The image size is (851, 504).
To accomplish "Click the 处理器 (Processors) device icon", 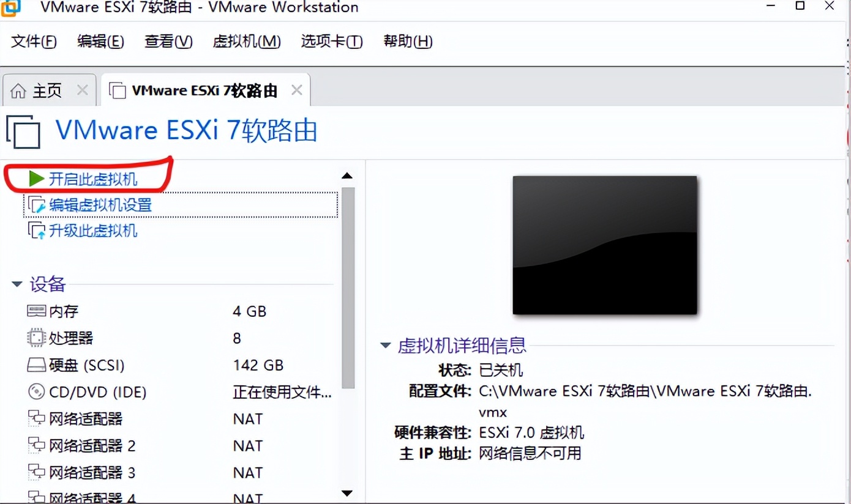I will [x=36, y=338].
